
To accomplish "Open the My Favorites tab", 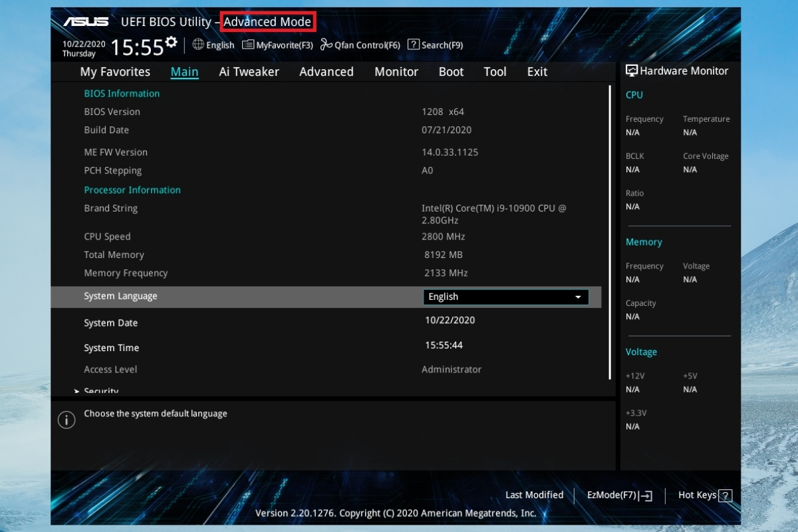I will tap(115, 72).
